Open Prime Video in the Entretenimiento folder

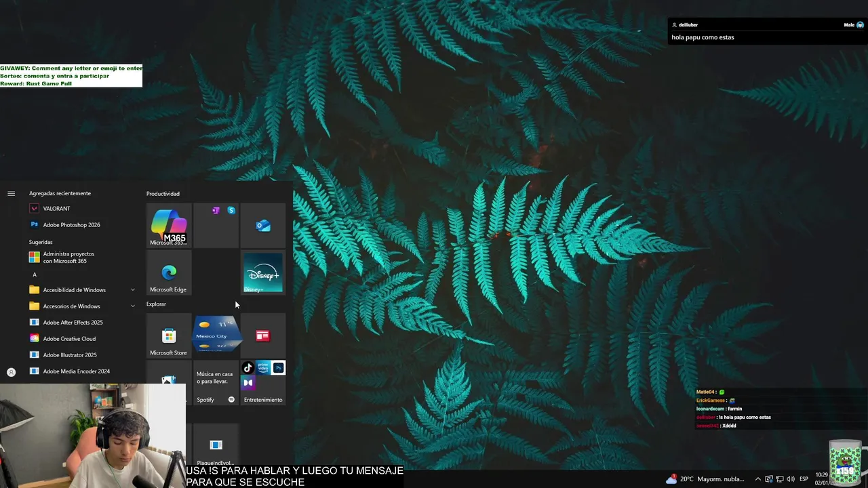(263, 368)
